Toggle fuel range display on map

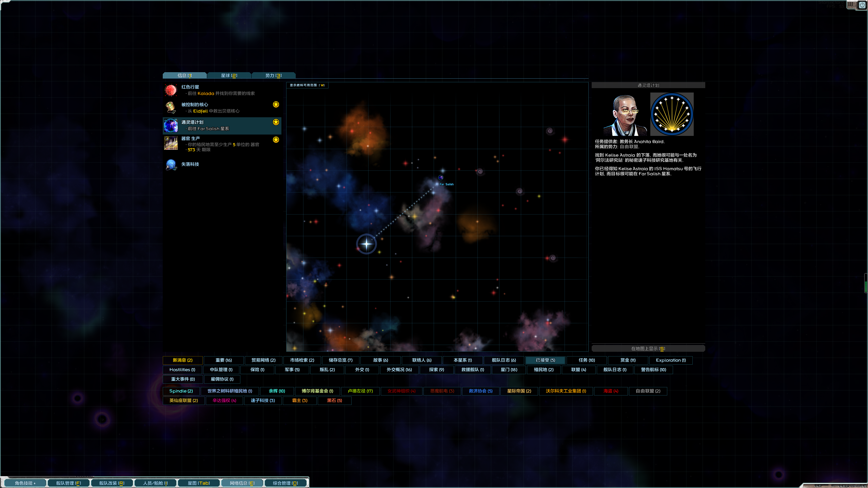tap(307, 85)
